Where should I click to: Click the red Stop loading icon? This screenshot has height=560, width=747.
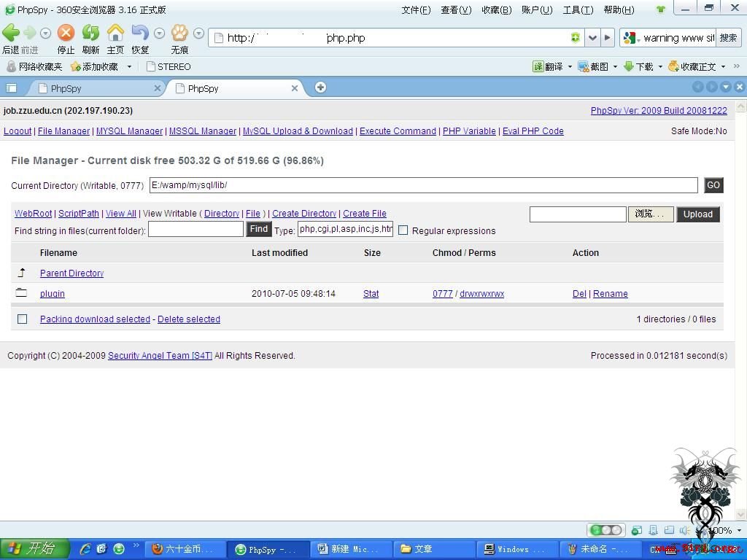click(66, 32)
